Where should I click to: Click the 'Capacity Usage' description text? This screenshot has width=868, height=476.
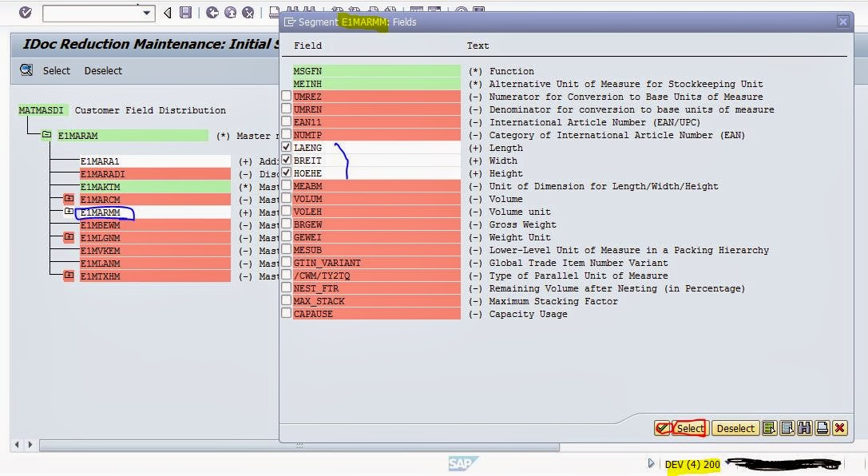click(x=528, y=314)
